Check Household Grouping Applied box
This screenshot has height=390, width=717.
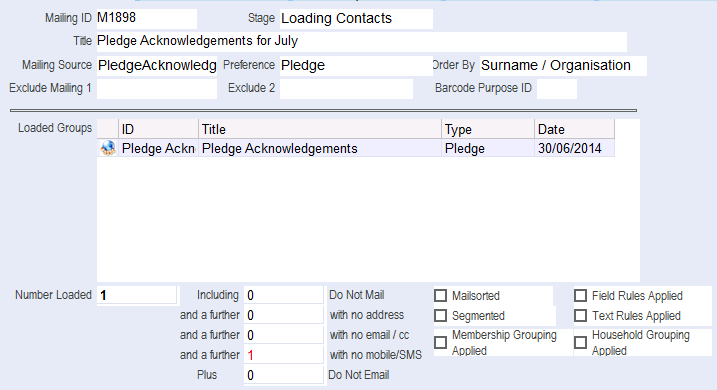coord(580,342)
